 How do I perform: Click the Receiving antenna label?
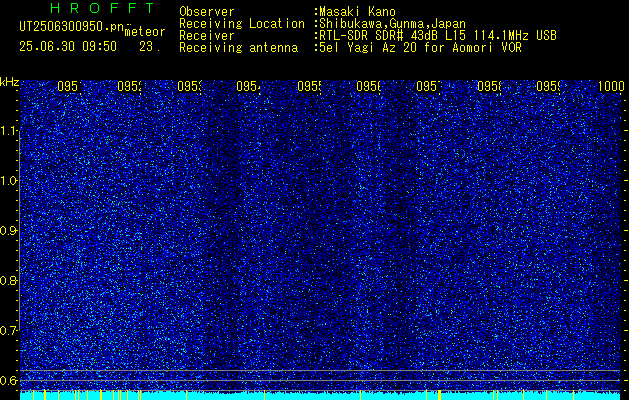pos(238,48)
